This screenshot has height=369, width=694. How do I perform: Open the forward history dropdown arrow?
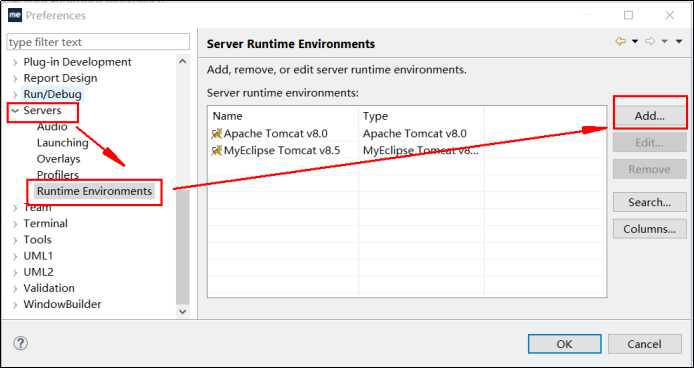(664, 42)
